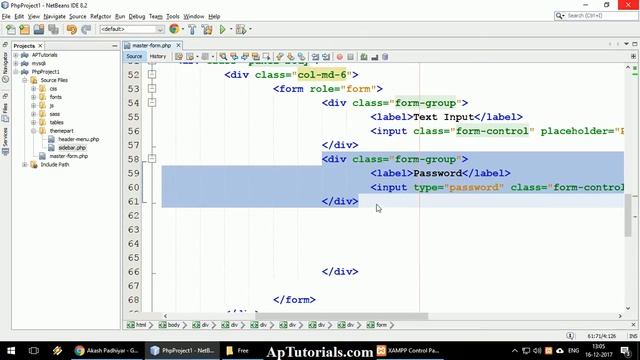Click the Next Bookmark icon
640x360 pixels.
(x=291, y=57)
